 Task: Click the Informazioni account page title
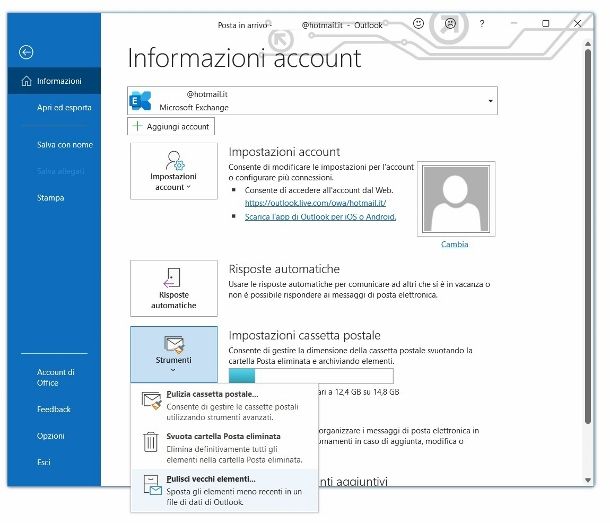tap(245, 58)
